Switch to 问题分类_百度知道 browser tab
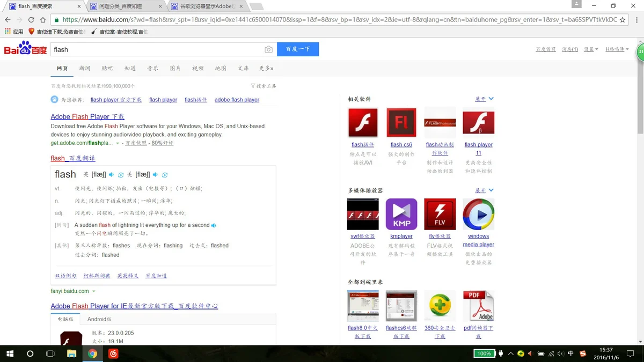 pos(125,6)
